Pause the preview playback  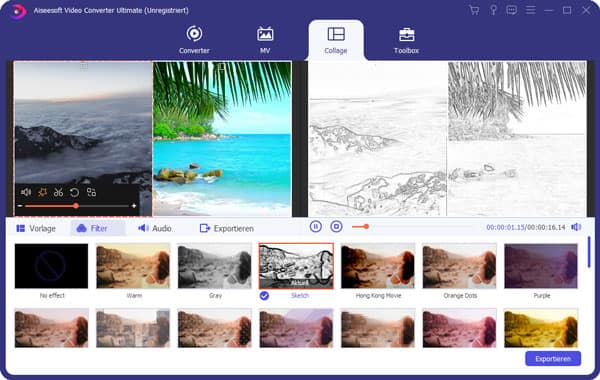point(315,227)
